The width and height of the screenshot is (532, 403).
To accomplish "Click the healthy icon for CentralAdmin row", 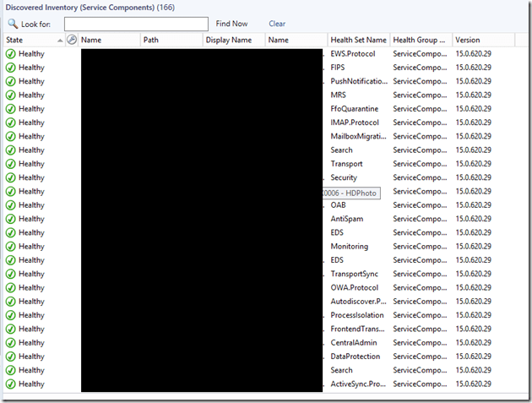I will tap(11, 343).
